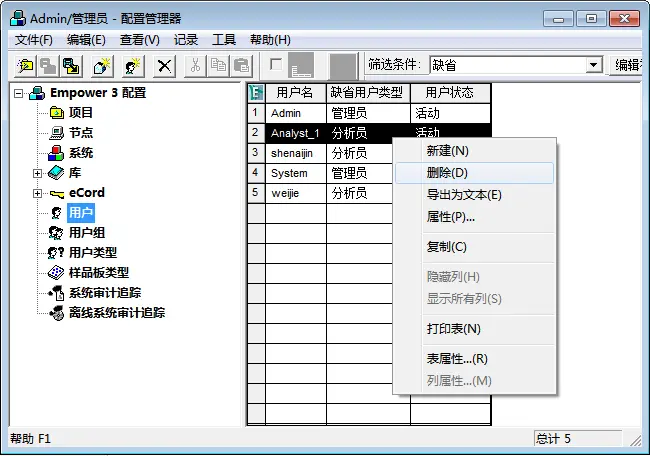This screenshot has width=650, height=456.
Task: Select the 用户类型 icon in the tree
Action: click(56, 252)
